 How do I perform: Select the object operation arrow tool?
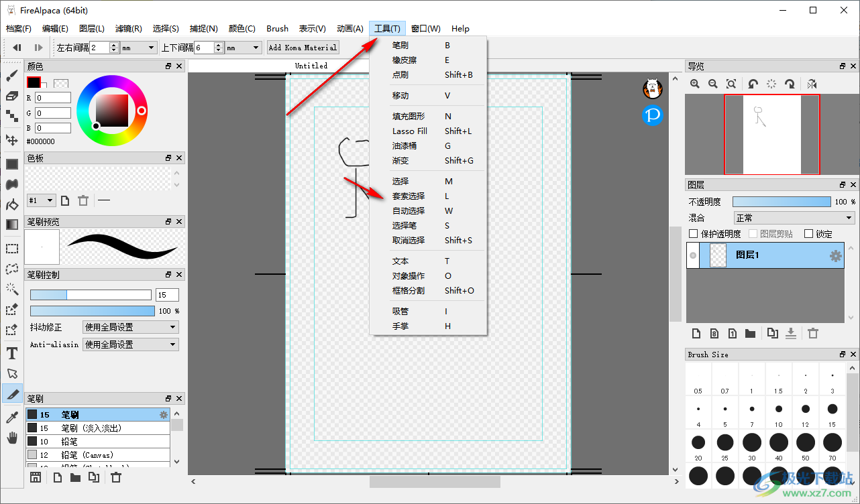(11, 373)
